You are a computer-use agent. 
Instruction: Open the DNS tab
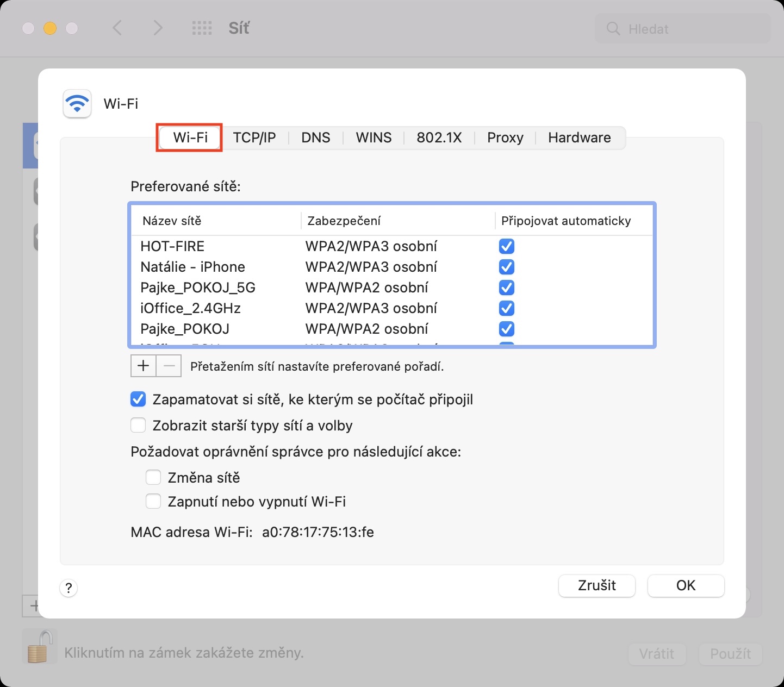[x=316, y=138]
